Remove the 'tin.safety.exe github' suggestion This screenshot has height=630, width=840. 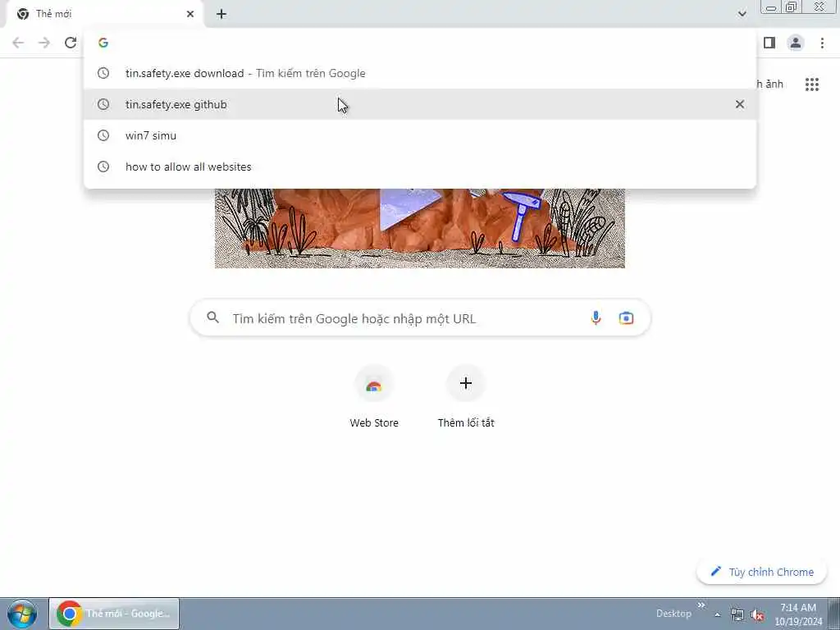coord(739,104)
